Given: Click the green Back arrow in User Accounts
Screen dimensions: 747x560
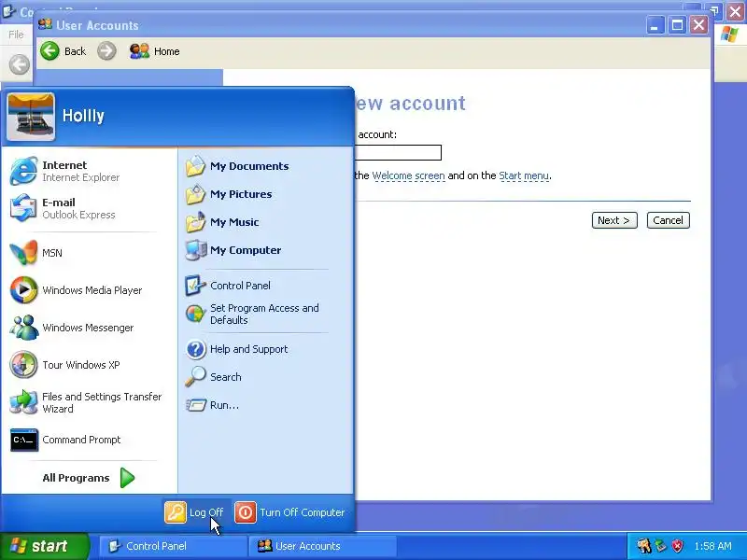Looking at the screenshot, I should click(50, 51).
